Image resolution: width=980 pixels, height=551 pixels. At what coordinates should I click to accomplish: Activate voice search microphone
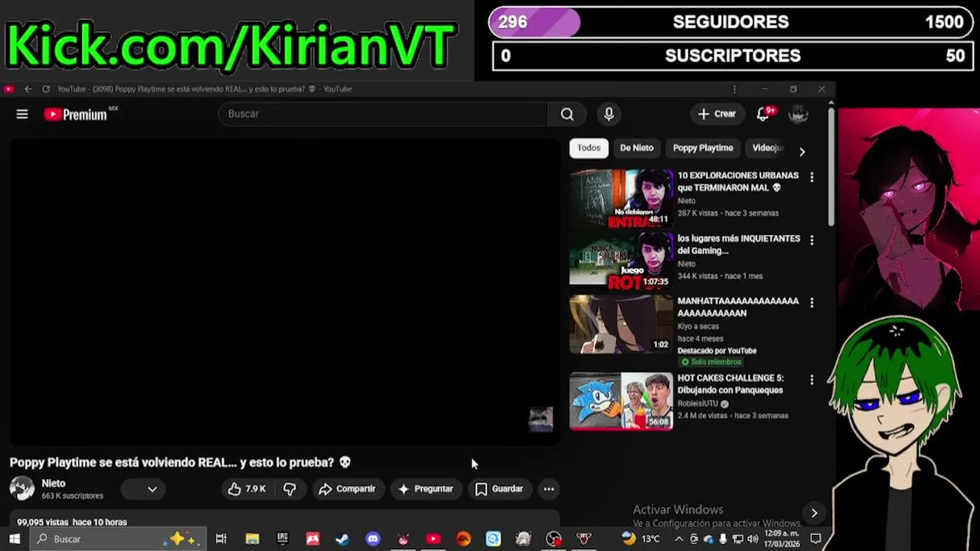click(609, 114)
